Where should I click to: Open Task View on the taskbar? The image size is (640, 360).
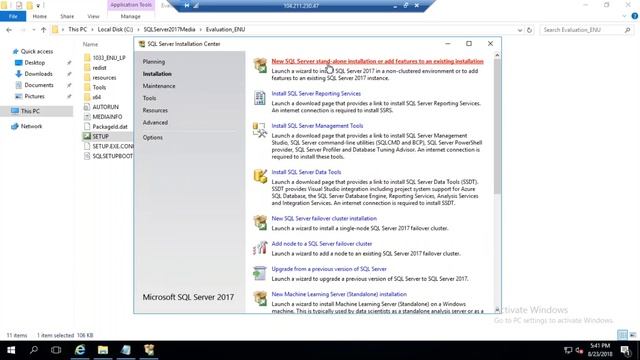tap(56, 350)
